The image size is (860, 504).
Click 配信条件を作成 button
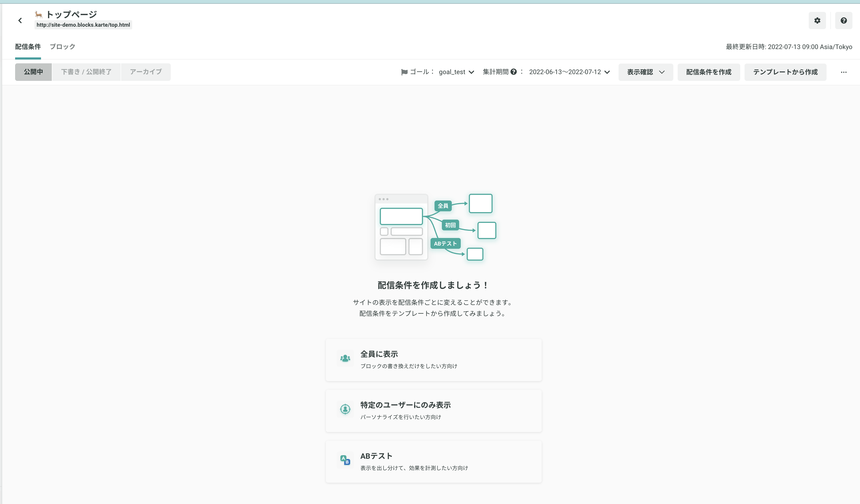click(x=708, y=72)
